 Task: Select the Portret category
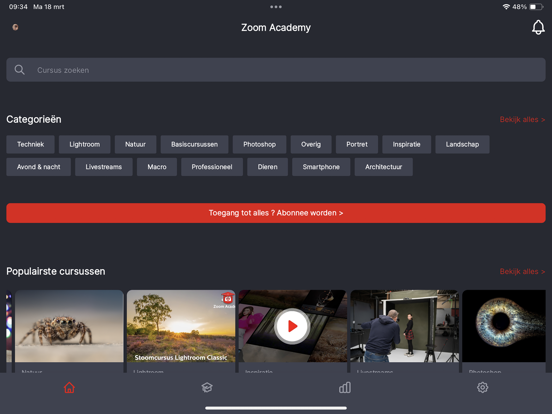click(x=357, y=144)
